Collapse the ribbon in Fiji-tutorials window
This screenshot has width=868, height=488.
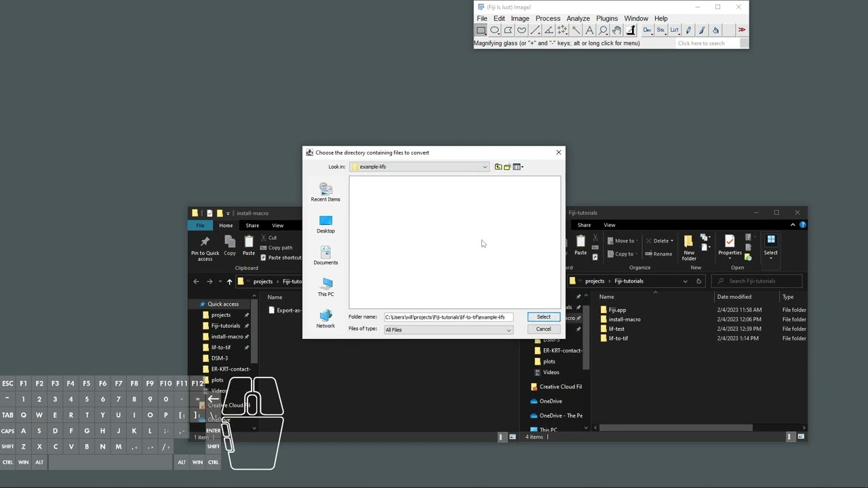pyautogui.click(x=793, y=224)
